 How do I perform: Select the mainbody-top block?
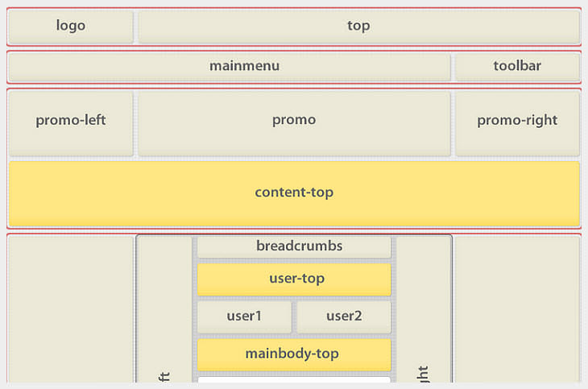tap(294, 354)
